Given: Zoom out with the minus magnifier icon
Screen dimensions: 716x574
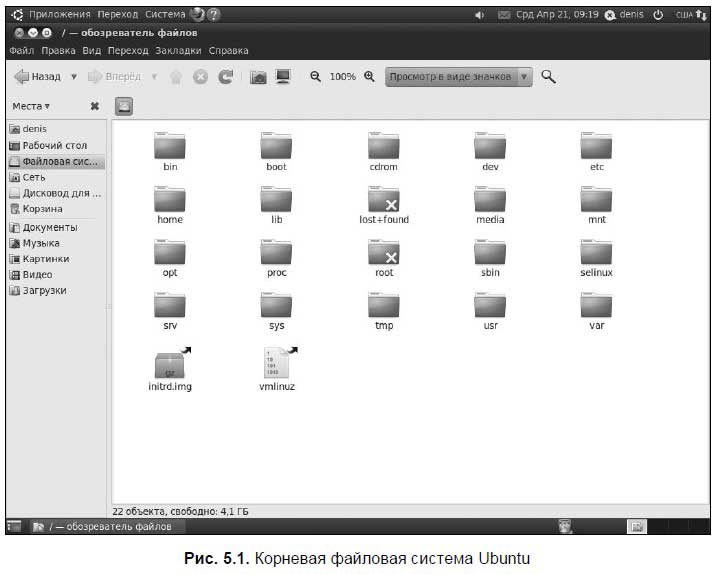Looking at the screenshot, I should (x=316, y=77).
